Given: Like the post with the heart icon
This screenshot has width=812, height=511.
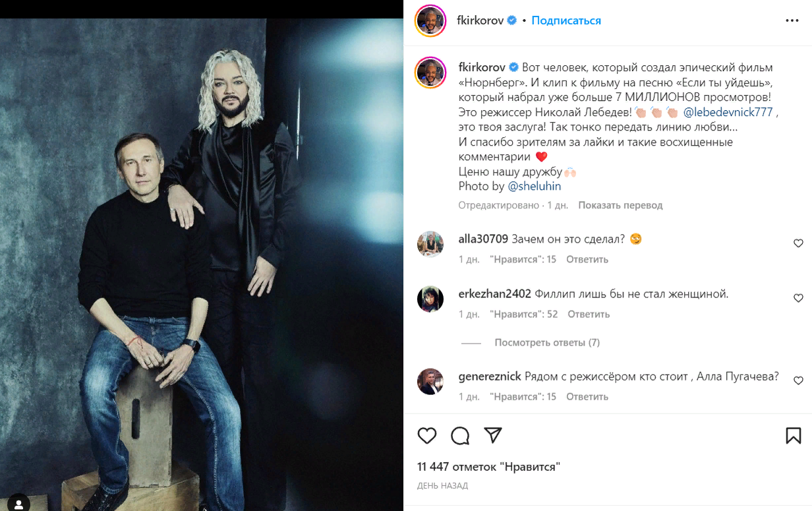Looking at the screenshot, I should click(x=427, y=436).
